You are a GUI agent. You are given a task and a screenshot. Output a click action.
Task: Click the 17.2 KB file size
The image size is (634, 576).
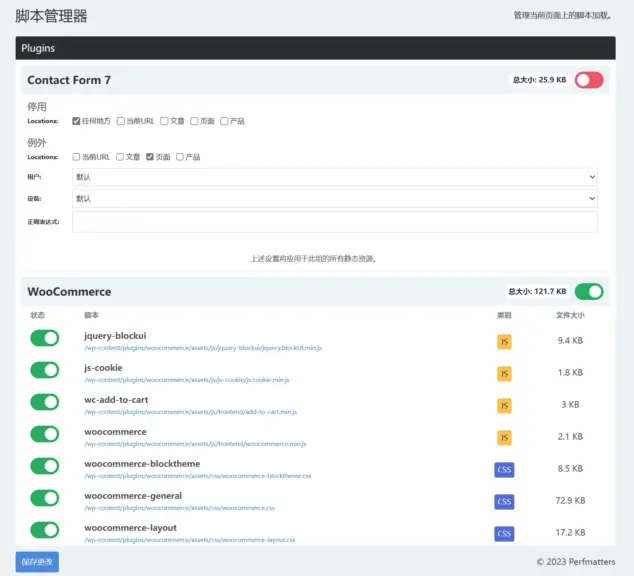click(x=570, y=532)
